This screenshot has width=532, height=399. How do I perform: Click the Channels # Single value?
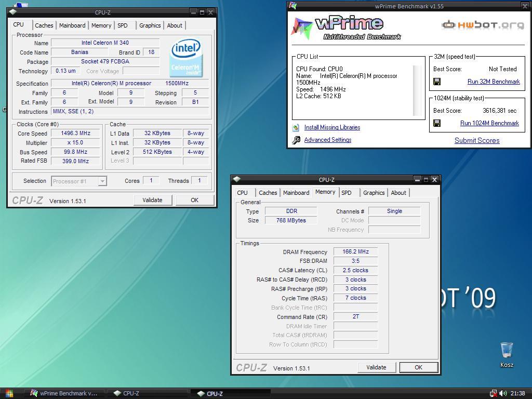[x=395, y=211]
